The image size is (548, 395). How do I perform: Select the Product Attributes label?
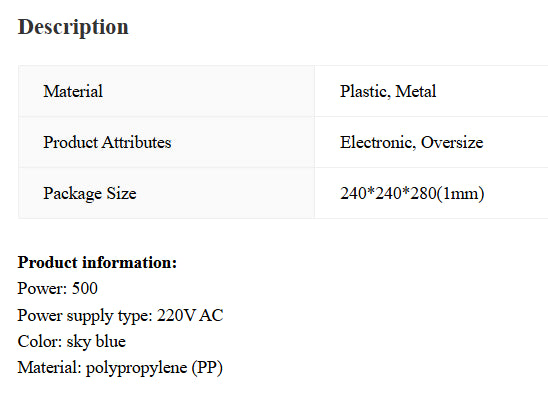click(x=107, y=142)
